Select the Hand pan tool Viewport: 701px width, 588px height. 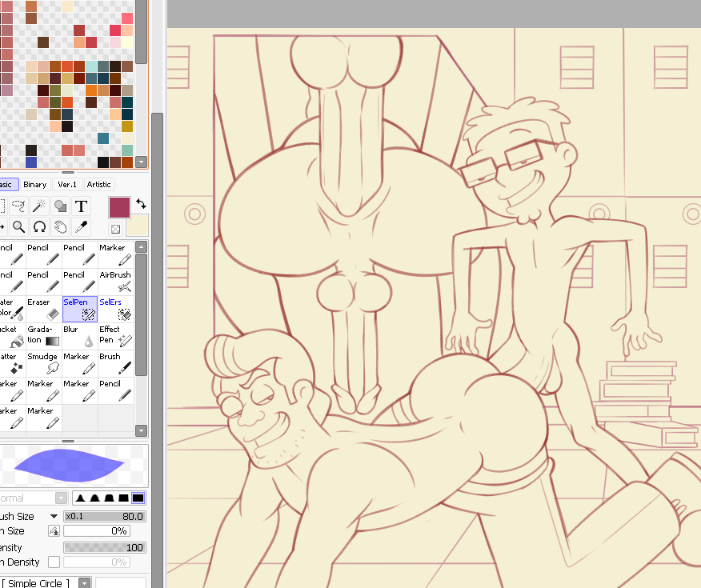coord(60,227)
